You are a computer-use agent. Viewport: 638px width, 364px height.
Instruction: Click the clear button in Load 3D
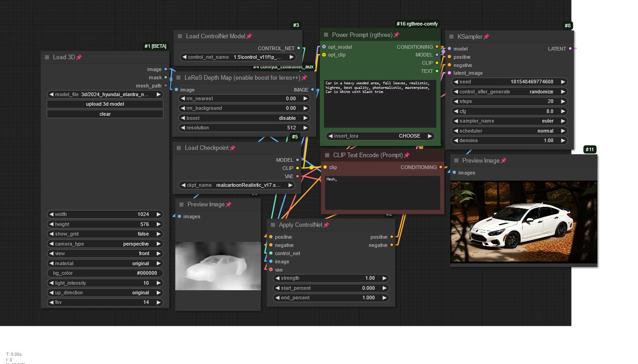tap(105, 114)
